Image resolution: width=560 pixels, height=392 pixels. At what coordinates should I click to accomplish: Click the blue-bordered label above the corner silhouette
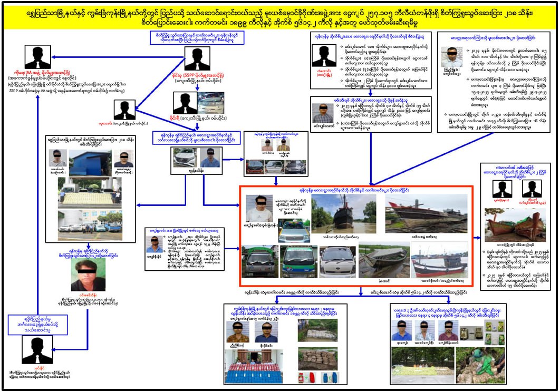37,324
